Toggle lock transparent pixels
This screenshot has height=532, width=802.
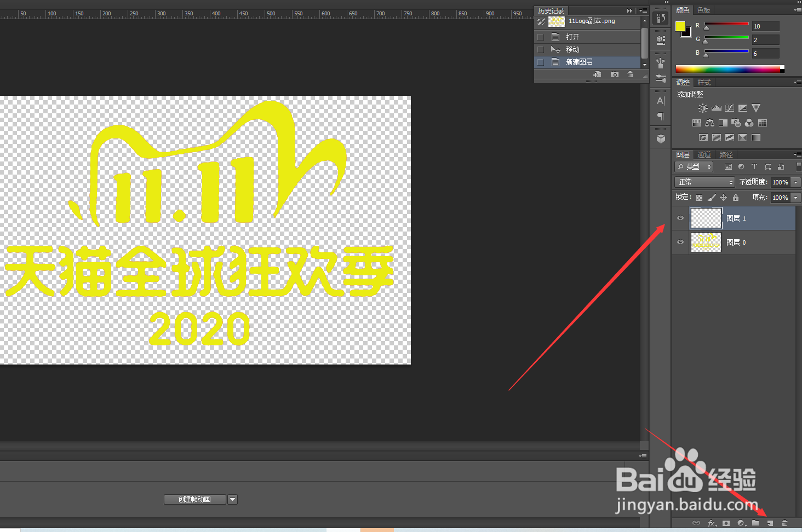699,198
